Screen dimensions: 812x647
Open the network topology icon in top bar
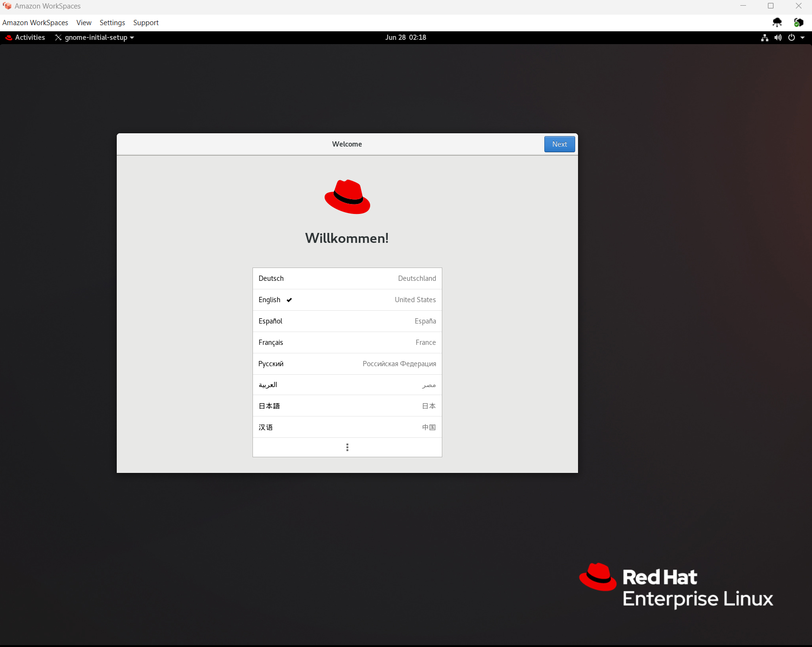click(x=765, y=37)
